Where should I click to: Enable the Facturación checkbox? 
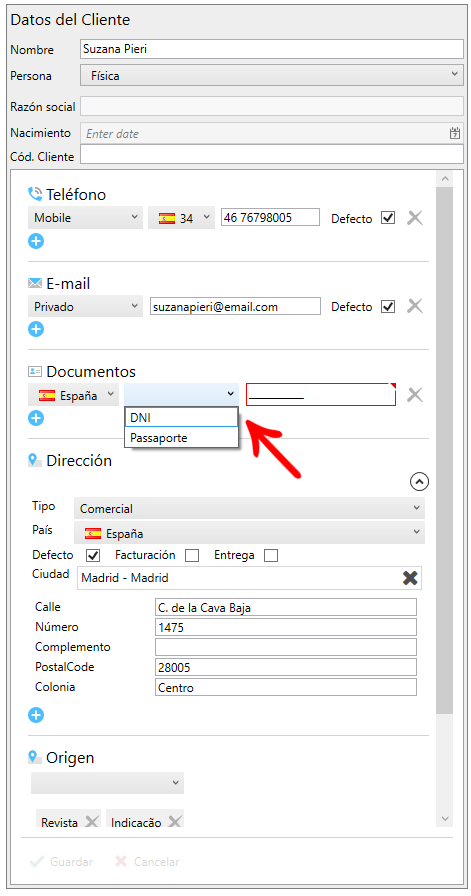point(192,555)
